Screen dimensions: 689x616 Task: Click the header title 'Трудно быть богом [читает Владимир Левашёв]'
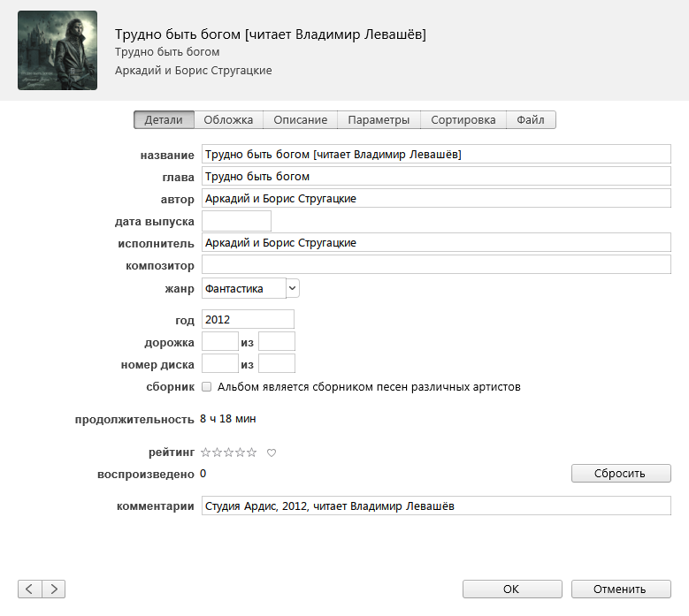tap(271, 34)
